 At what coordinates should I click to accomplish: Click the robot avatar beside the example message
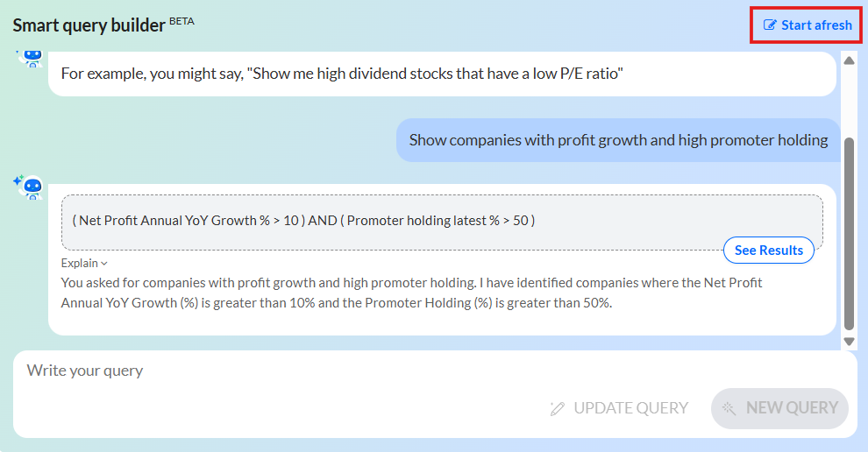point(30,58)
